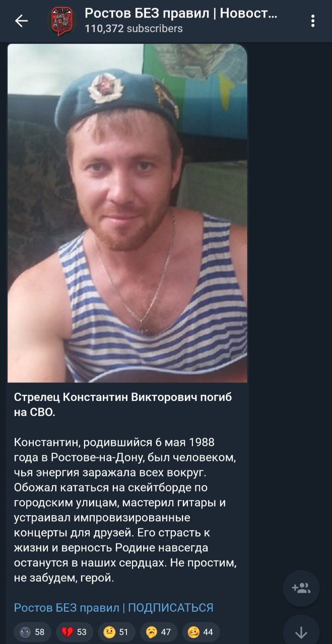Tap the 47 counter beside the yawning face
Screen dimensions: 332x644
click(166, 632)
